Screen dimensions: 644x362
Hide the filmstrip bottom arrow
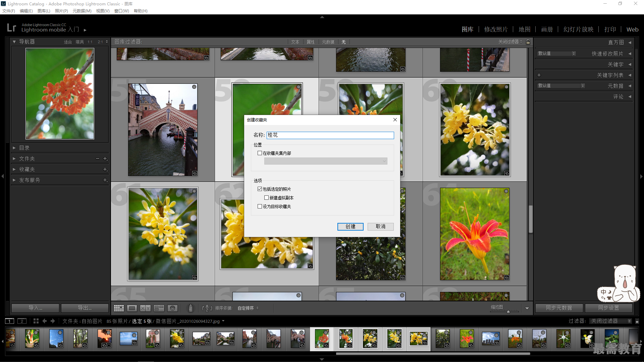(322, 359)
